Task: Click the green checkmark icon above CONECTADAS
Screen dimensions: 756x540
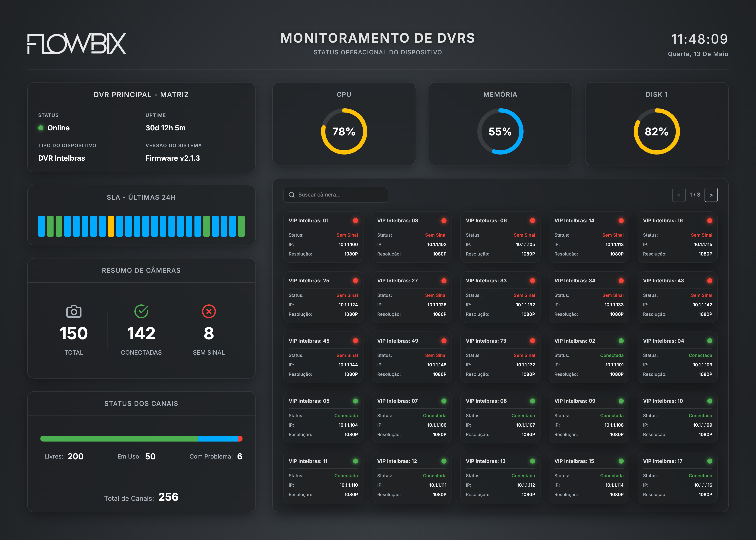Action: click(141, 311)
